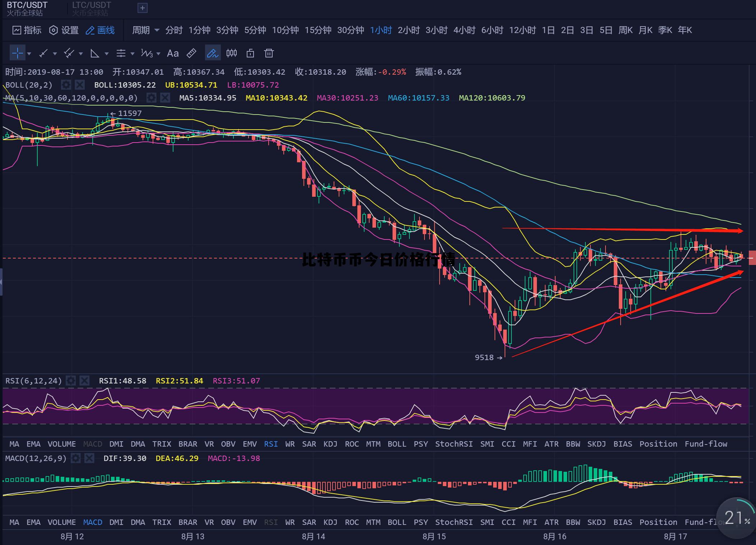Select the wave count drawing tool
This screenshot has width=756, height=545.
(147, 53)
